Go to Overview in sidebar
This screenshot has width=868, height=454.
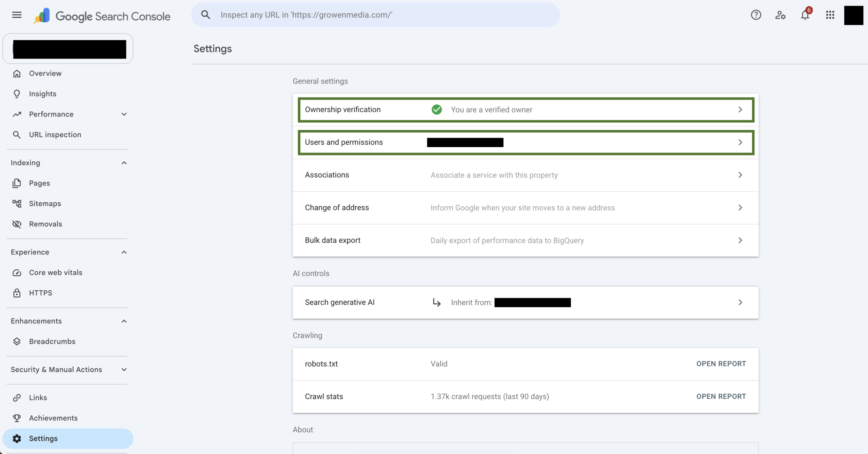pyautogui.click(x=45, y=74)
